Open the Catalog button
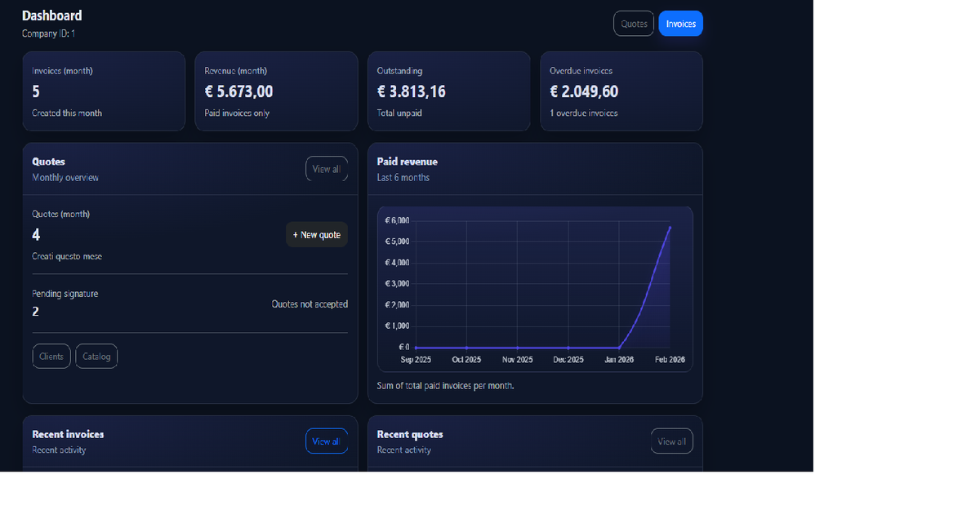 (96, 357)
